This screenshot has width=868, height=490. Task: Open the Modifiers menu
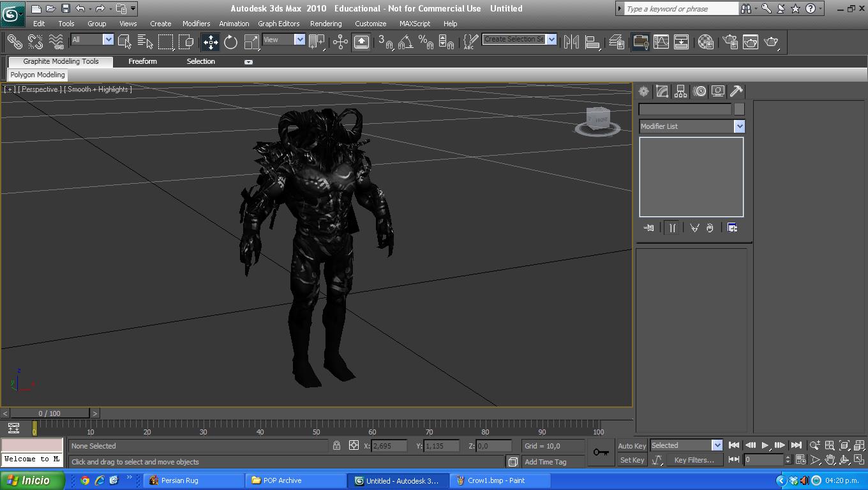(196, 24)
